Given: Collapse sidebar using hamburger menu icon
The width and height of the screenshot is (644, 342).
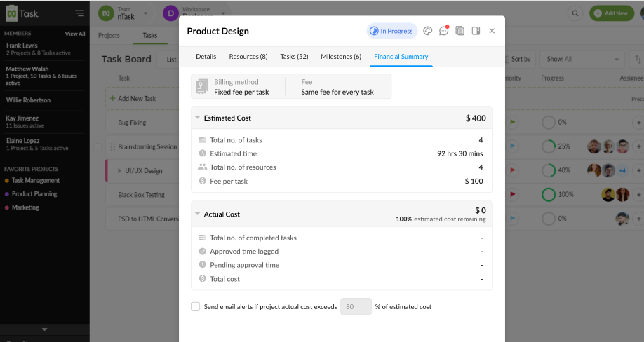Looking at the screenshot, I should pyautogui.click(x=80, y=13).
